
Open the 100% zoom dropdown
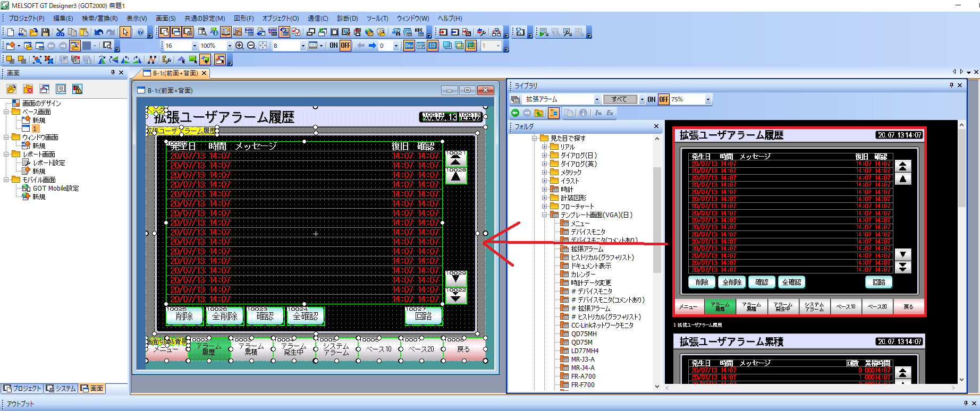click(x=230, y=46)
